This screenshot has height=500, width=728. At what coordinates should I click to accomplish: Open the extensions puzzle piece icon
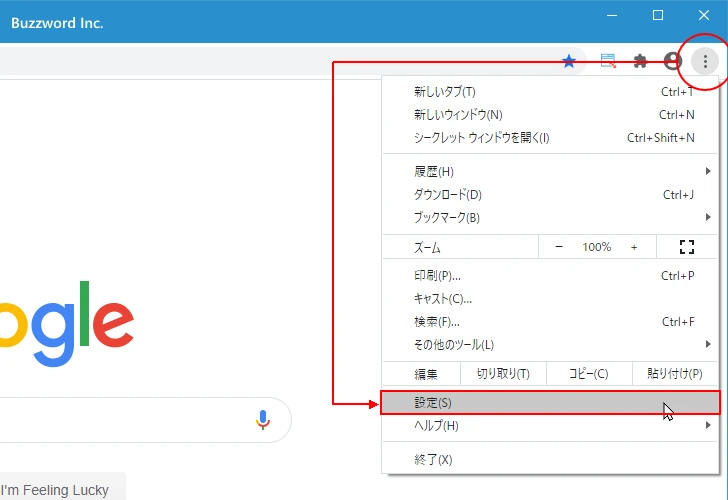point(640,61)
